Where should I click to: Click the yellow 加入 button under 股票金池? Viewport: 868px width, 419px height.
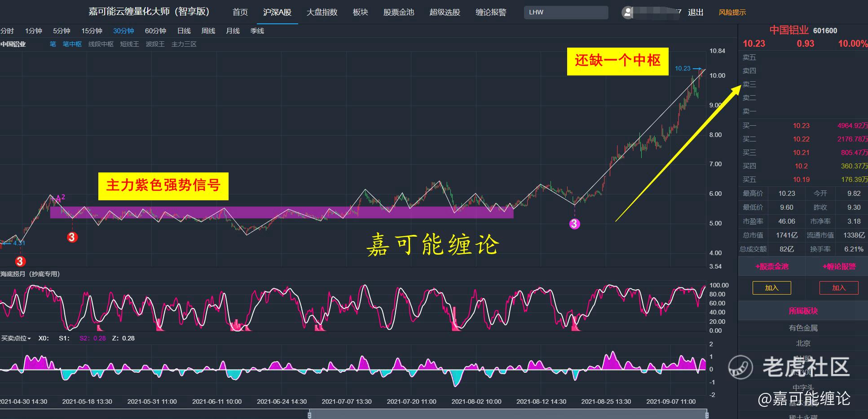[x=771, y=288]
